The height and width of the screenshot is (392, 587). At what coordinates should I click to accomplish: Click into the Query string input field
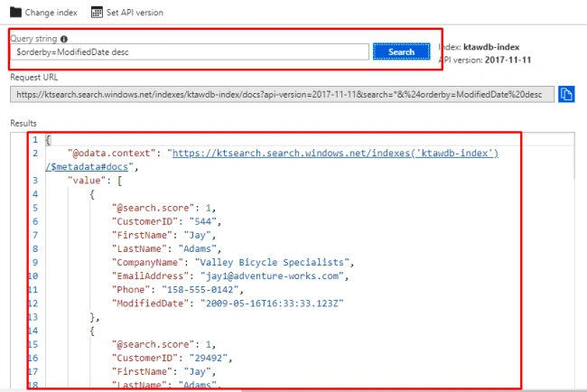point(190,52)
